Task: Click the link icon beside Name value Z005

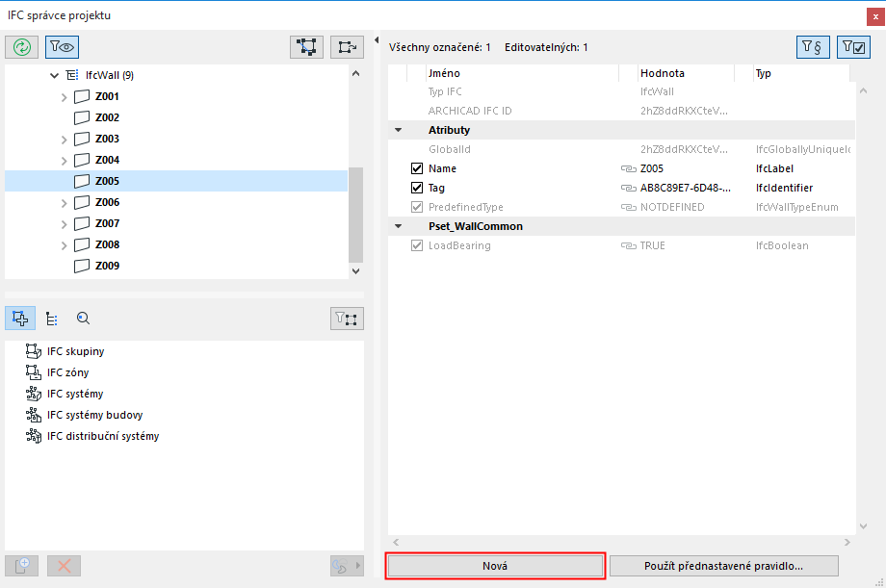Action: pos(628,168)
